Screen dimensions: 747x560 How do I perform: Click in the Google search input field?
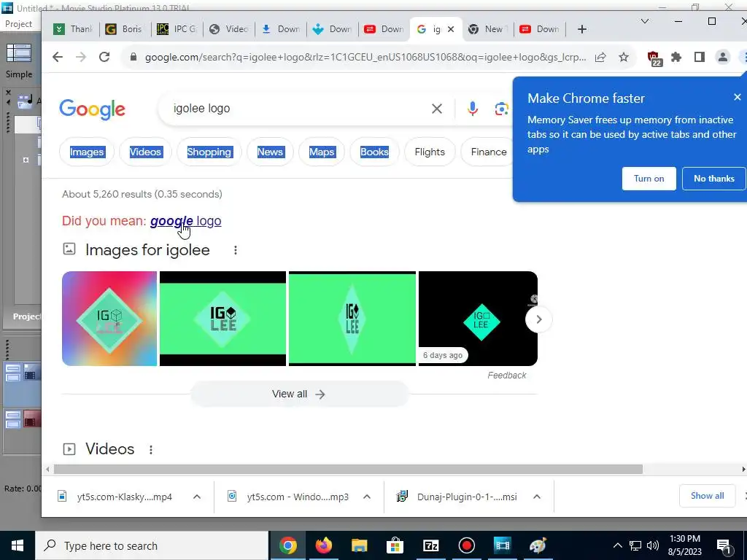[x=300, y=109]
